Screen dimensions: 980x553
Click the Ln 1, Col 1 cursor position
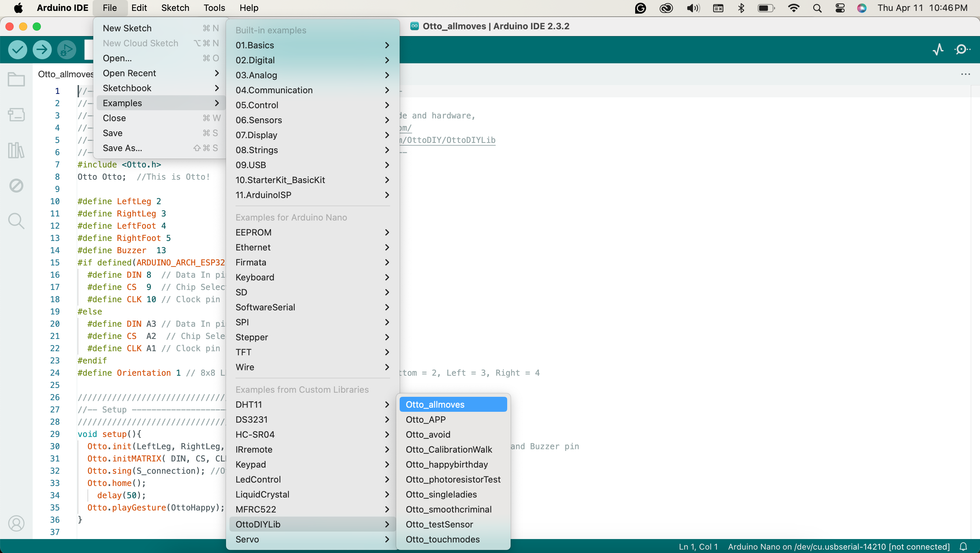point(698,547)
